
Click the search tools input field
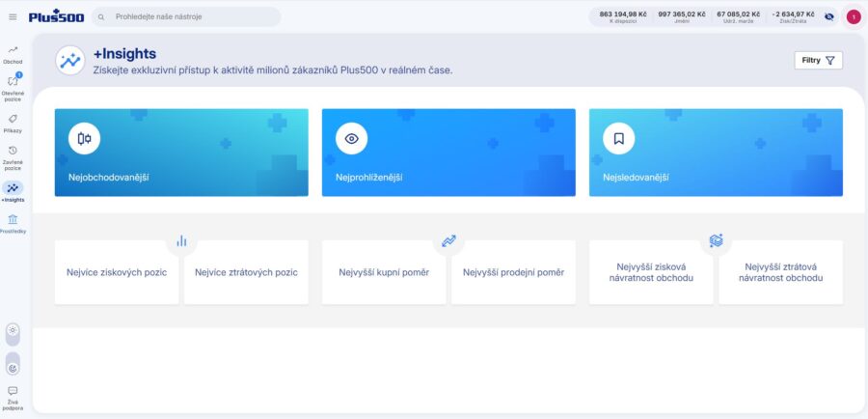[x=186, y=17]
